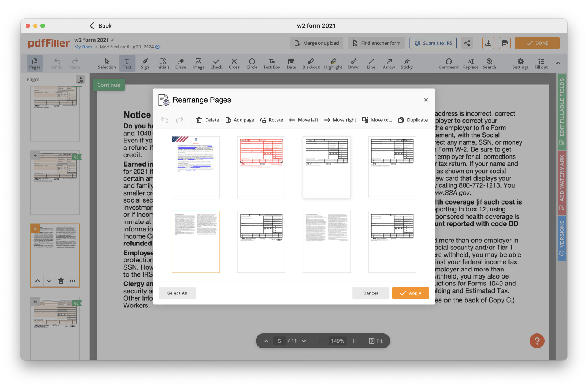Select the Arrow drawing tool
This screenshot has height=392, width=588.
tap(389, 63)
